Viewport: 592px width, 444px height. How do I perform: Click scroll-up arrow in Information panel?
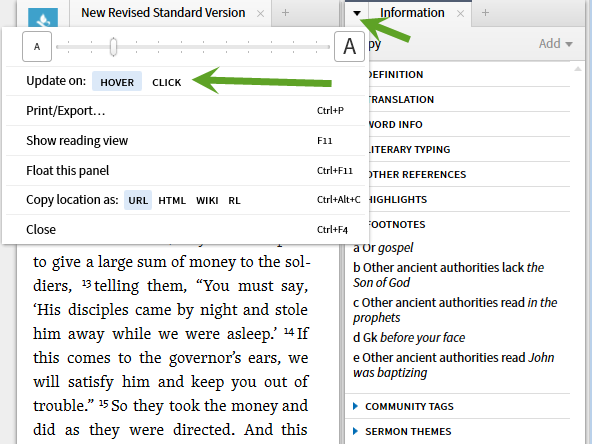578,69
